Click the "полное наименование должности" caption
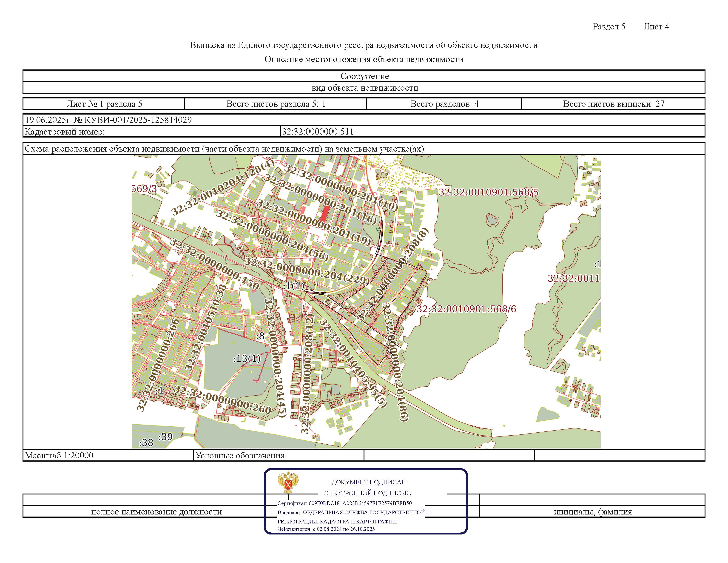Screen dimensions: 728x563 click(x=156, y=512)
